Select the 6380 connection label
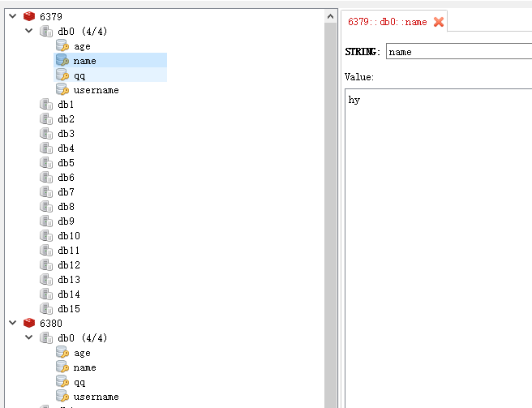The image size is (532, 408). [51, 323]
